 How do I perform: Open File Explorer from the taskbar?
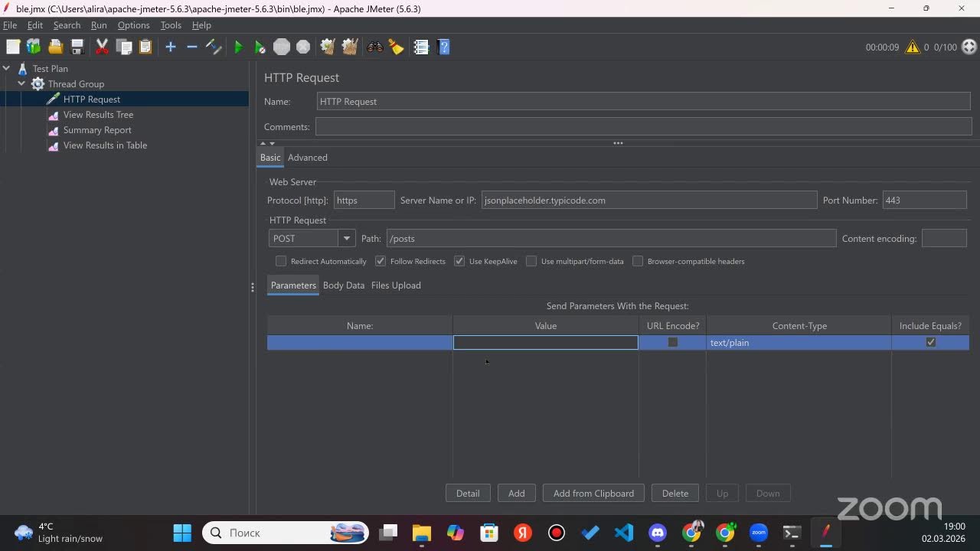click(422, 532)
